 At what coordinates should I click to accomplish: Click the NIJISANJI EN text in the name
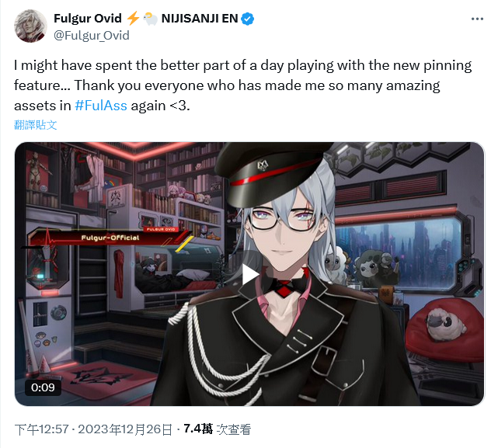point(200,19)
